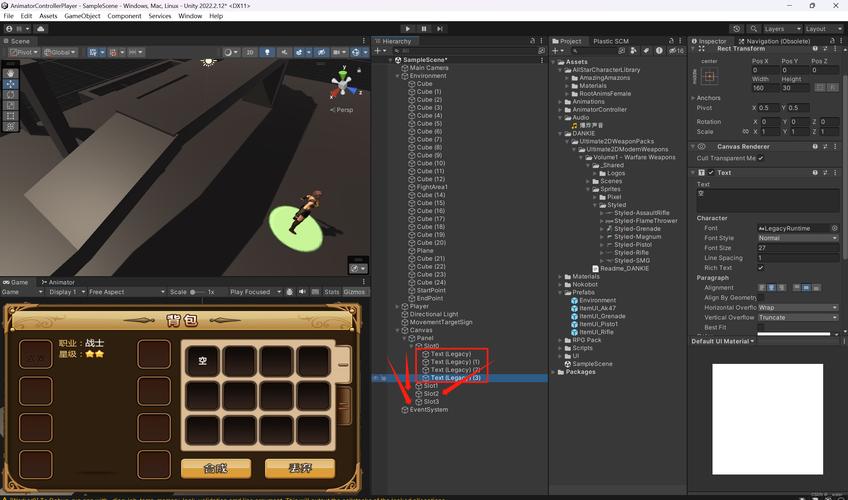Select Slot2 in Hierarchy

431,394
